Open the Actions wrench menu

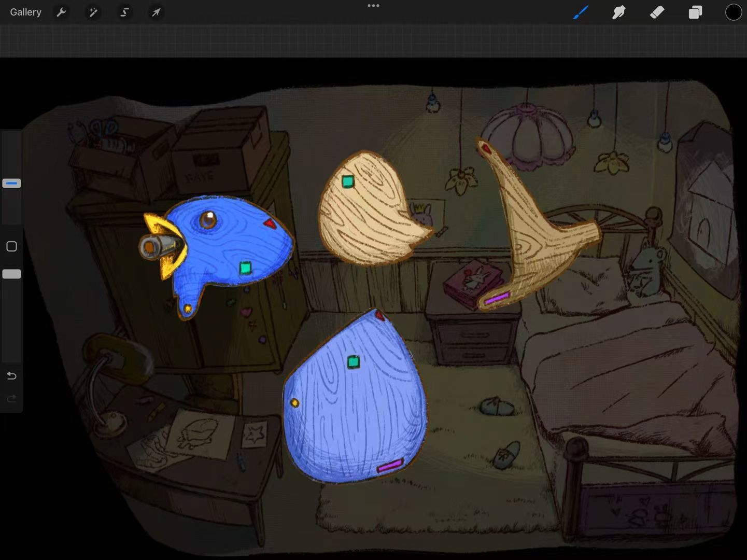click(x=61, y=12)
